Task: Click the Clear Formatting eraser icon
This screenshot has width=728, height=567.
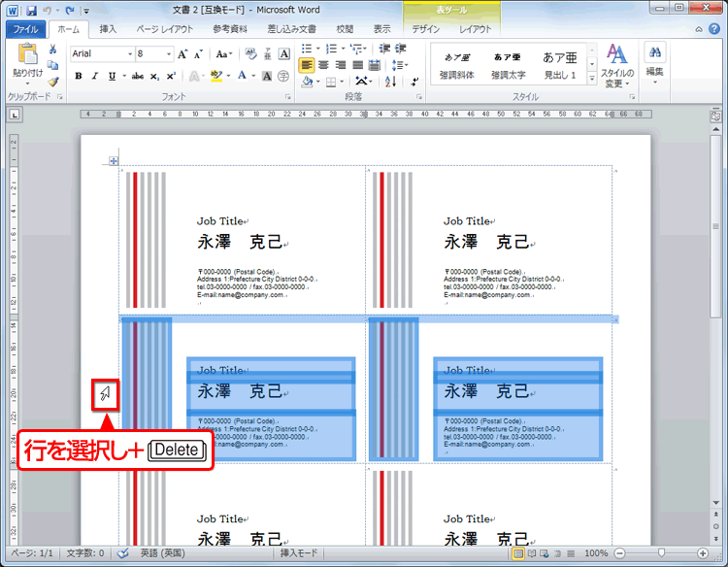Action: (x=250, y=54)
